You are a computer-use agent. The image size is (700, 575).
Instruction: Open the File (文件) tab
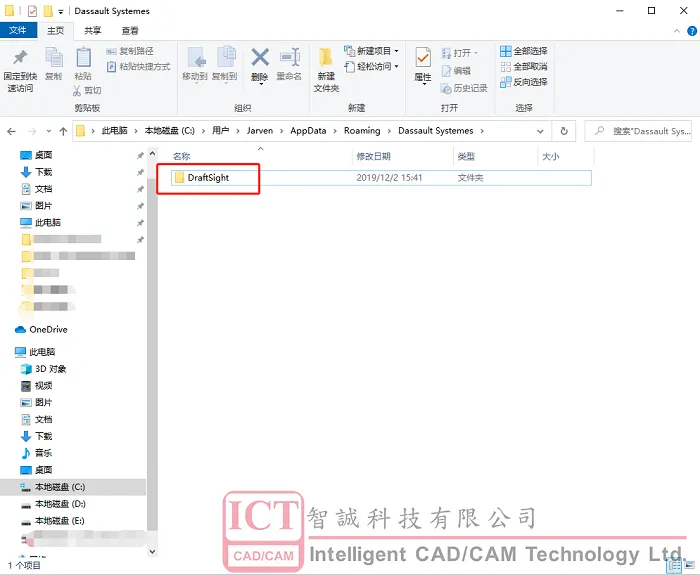click(x=18, y=30)
